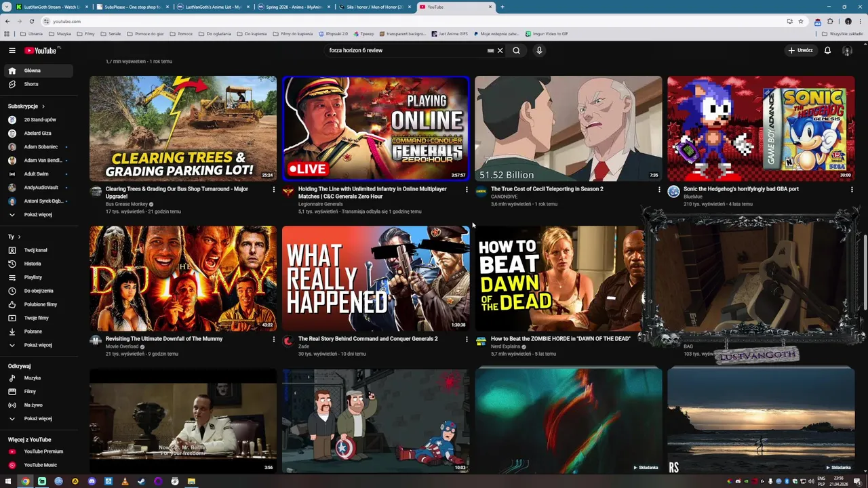Expand the Ty section Pokaż więcej

38,345
